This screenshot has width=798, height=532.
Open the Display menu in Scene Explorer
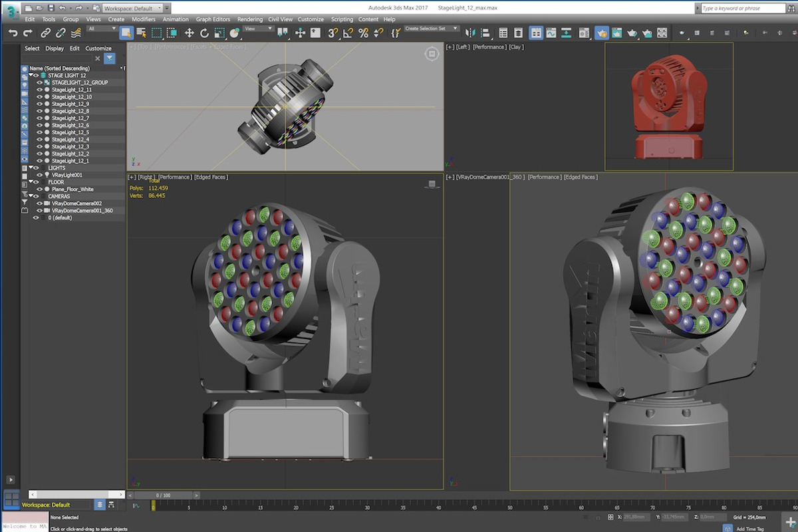[55, 49]
